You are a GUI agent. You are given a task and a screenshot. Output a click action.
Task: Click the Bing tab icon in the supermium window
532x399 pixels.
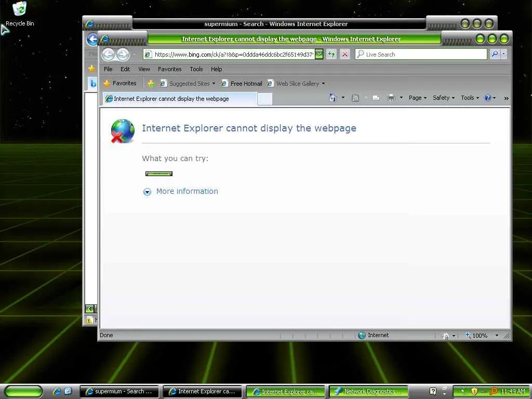coord(93,83)
